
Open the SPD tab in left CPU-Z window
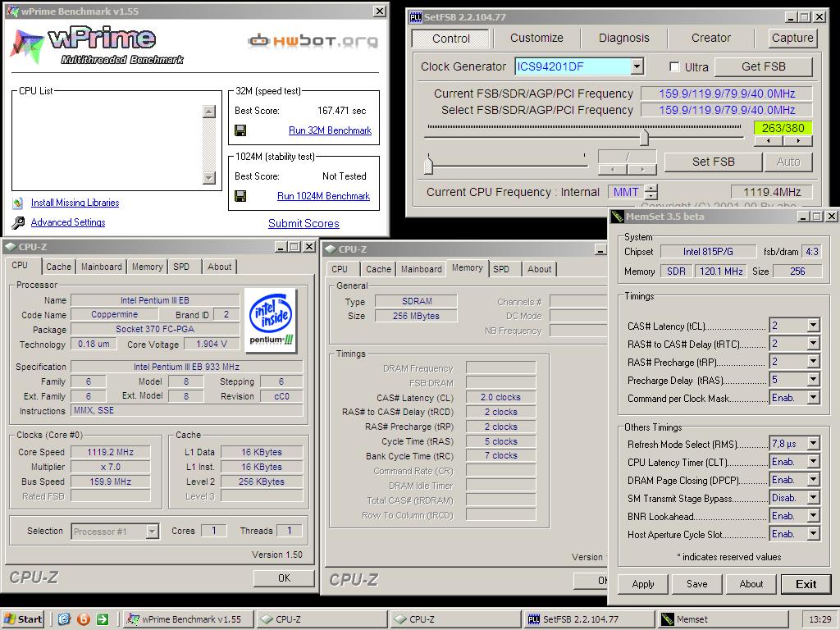181,267
